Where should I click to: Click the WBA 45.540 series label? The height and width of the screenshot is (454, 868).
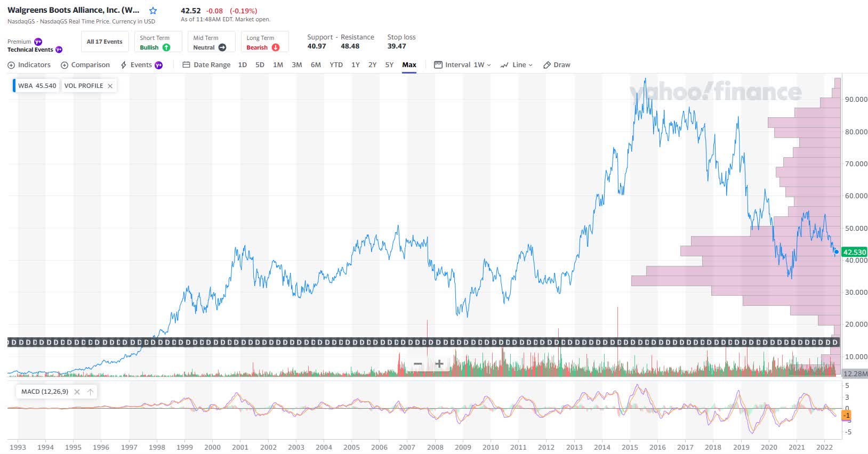[37, 86]
